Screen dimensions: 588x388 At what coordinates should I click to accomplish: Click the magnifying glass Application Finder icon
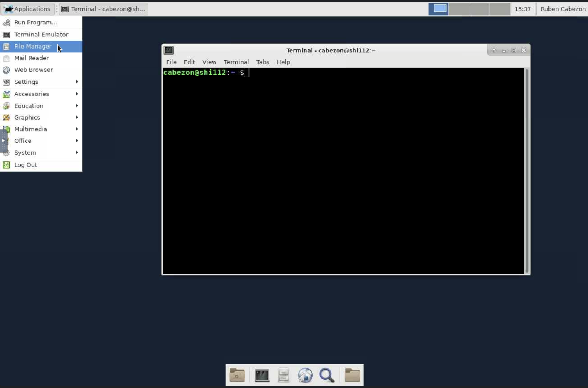[x=327, y=375]
